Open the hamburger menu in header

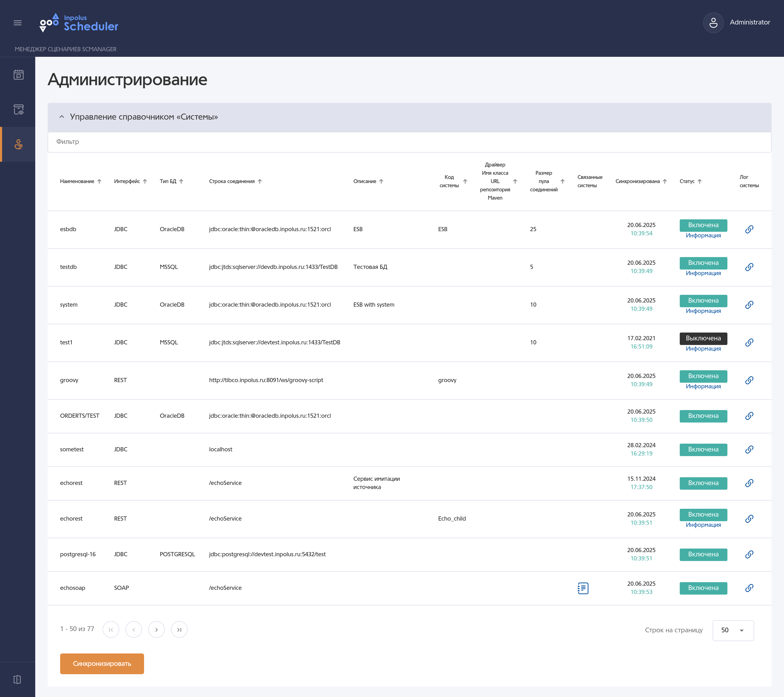click(18, 23)
